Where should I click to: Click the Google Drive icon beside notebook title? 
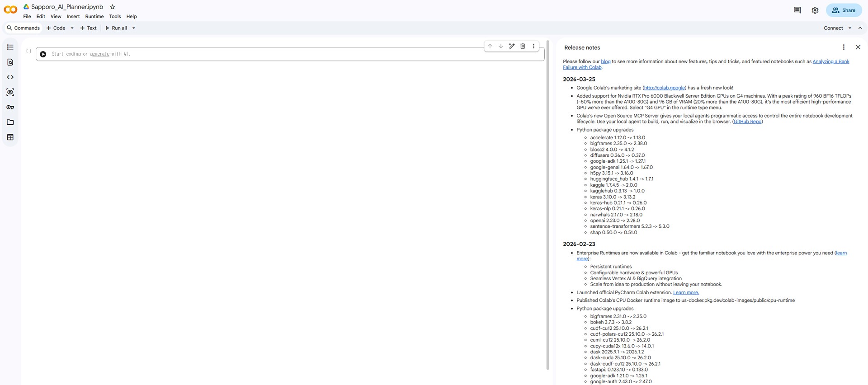pyautogui.click(x=26, y=7)
